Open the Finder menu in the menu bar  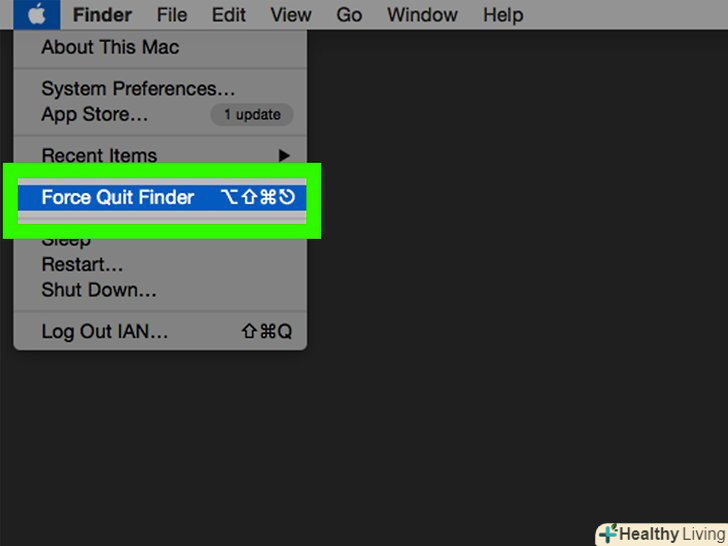pyautogui.click(x=102, y=15)
